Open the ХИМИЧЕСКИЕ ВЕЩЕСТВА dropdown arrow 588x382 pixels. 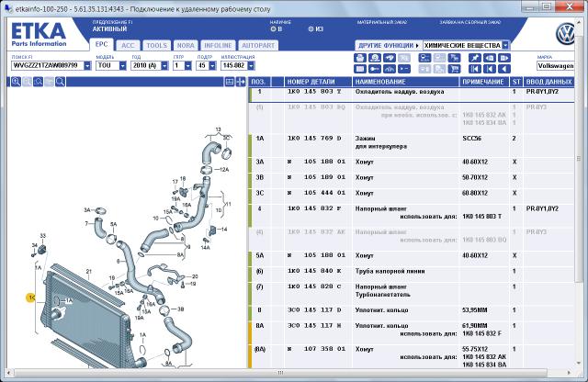click(x=505, y=45)
